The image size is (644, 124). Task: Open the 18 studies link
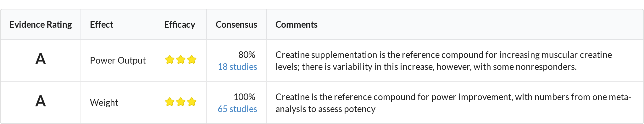237,67
